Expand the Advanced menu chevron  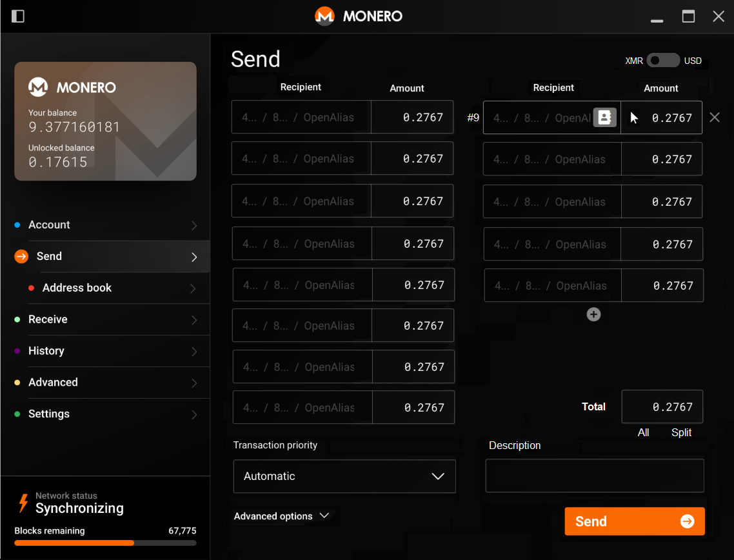coord(194,383)
